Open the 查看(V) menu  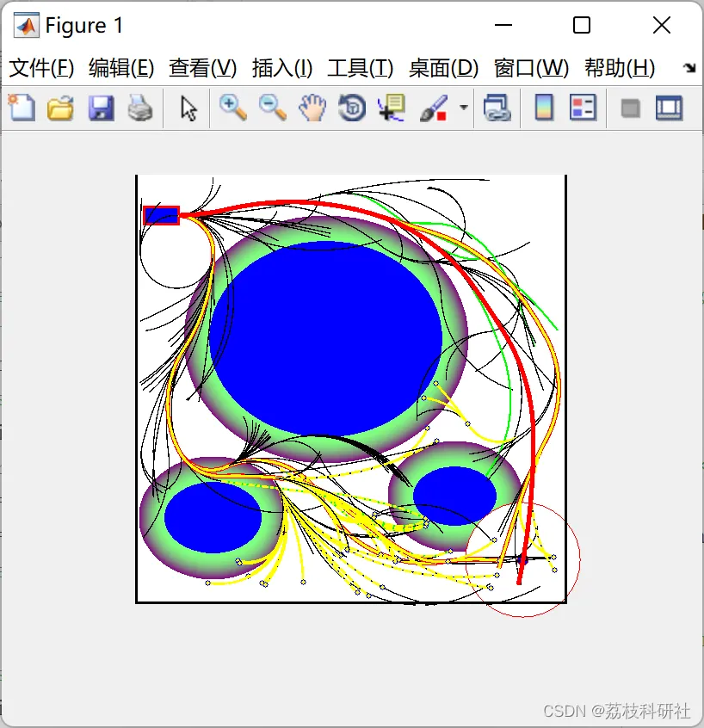click(202, 68)
